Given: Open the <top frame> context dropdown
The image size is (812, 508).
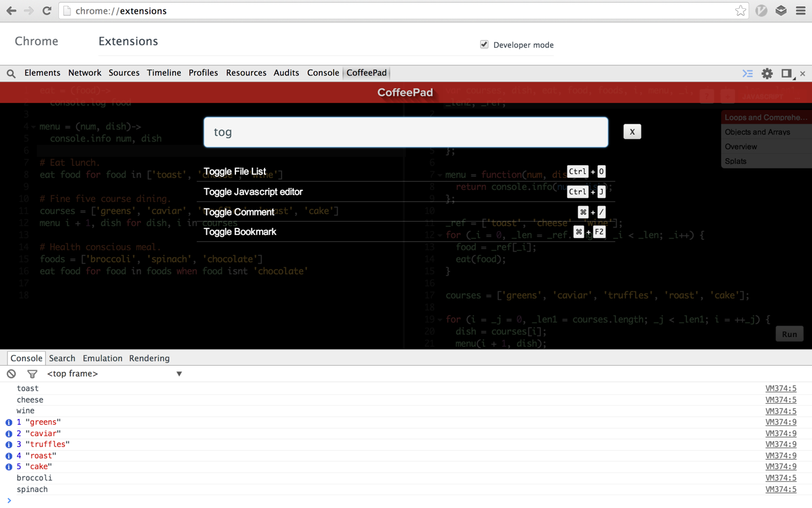Looking at the screenshot, I should tap(114, 374).
